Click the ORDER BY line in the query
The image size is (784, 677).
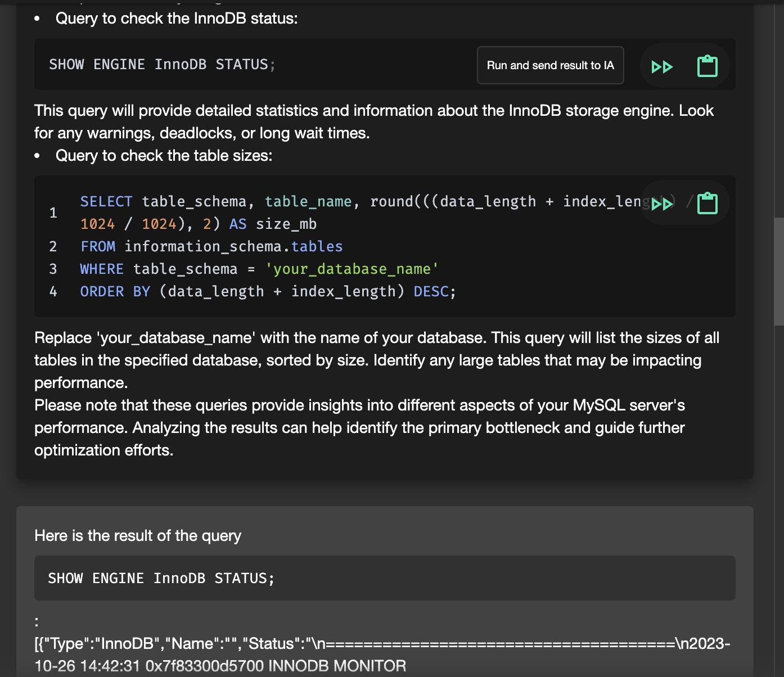coord(268,291)
